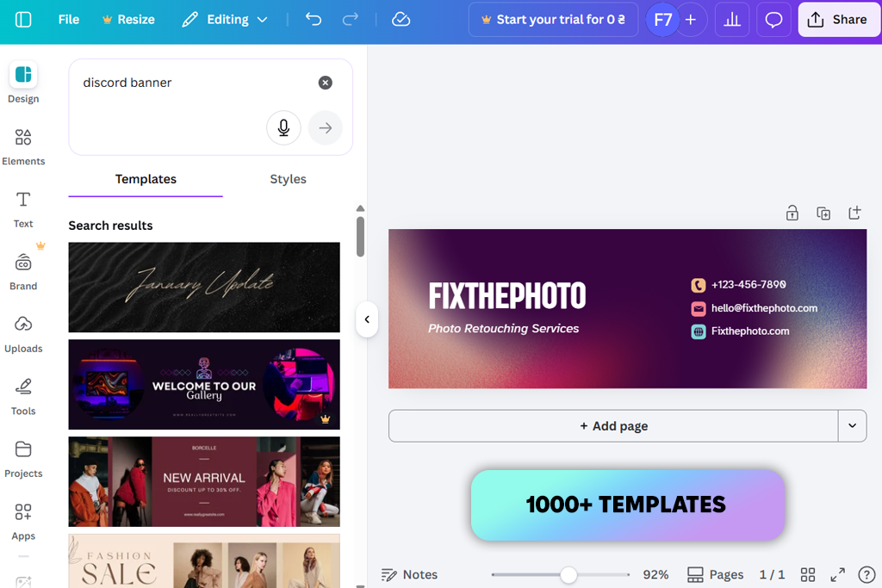Image resolution: width=882 pixels, height=588 pixels.
Task: Select the FIXTHEPHOTO heading on canvas
Action: [506, 295]
